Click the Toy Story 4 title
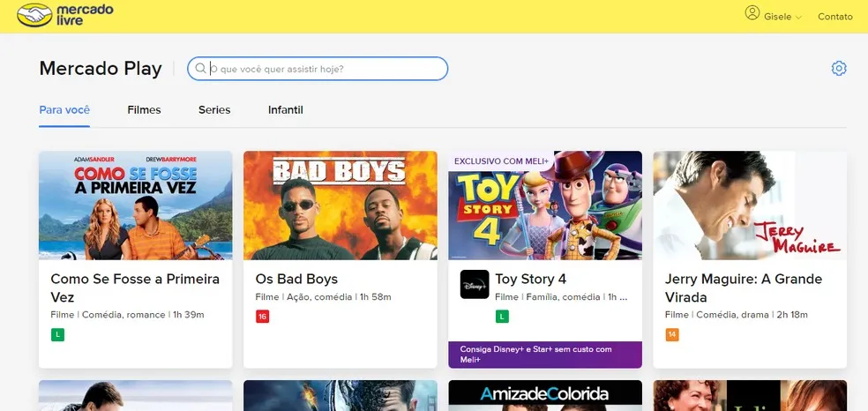868x411 pixels. tap(530, 279)
